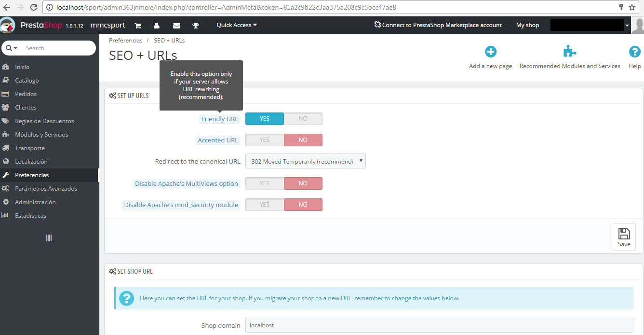Screen dimensions: 644x335
Task: Click the employee avatar picture
Action: click(638, 25)
